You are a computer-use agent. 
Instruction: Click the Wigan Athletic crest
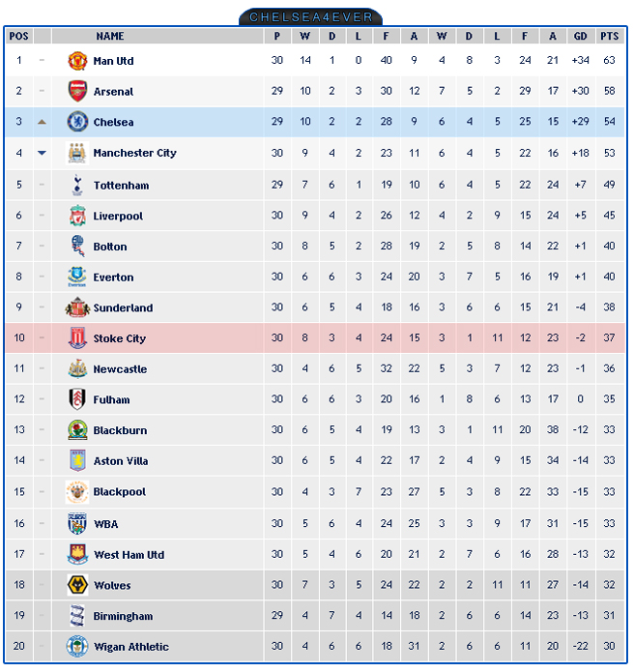pyautogui.click(x=77, y=646)
